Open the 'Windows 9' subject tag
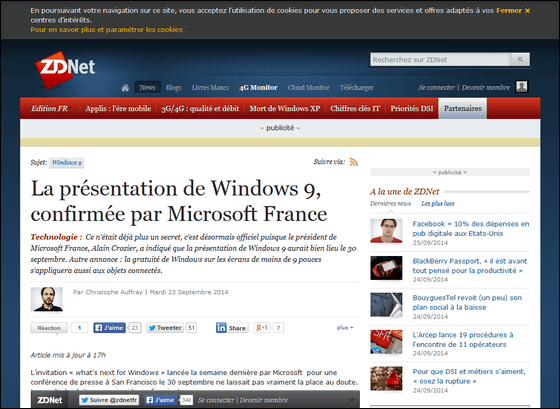The height and width of the screenshot is (409, 560). pyautogui.click(x=67, y=163)
